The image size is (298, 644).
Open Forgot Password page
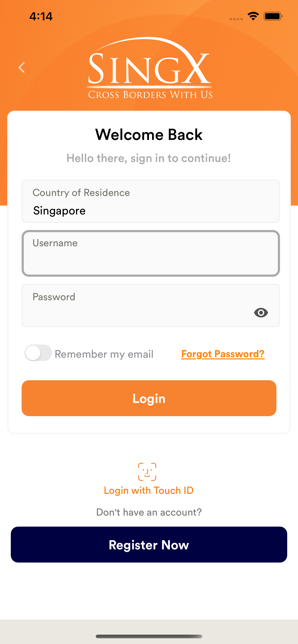pyautogui.click(x=222, y=353)
